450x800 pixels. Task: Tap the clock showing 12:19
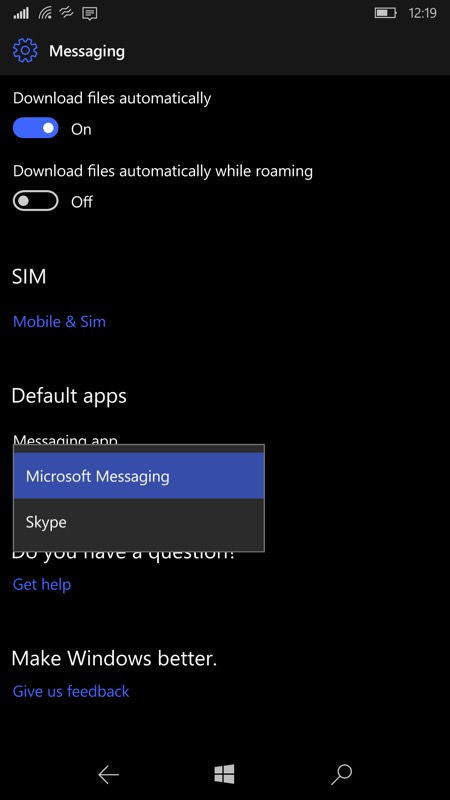(x=422, y=13)
